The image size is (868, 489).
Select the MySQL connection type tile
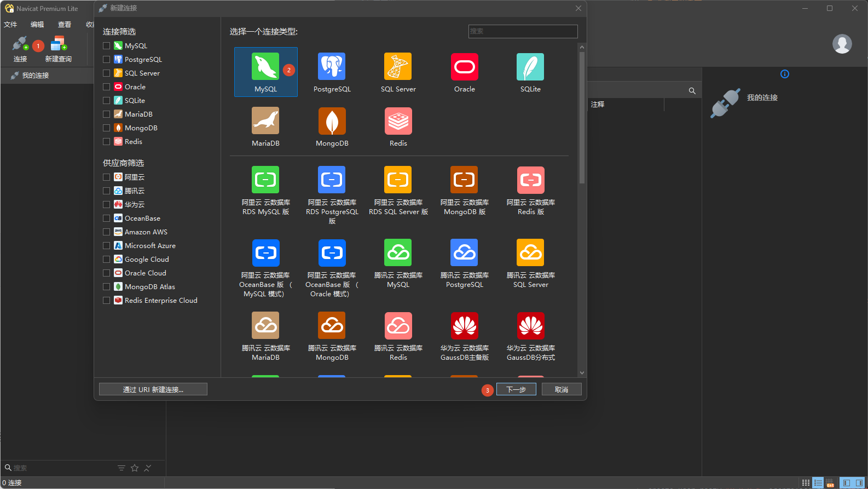266,72
